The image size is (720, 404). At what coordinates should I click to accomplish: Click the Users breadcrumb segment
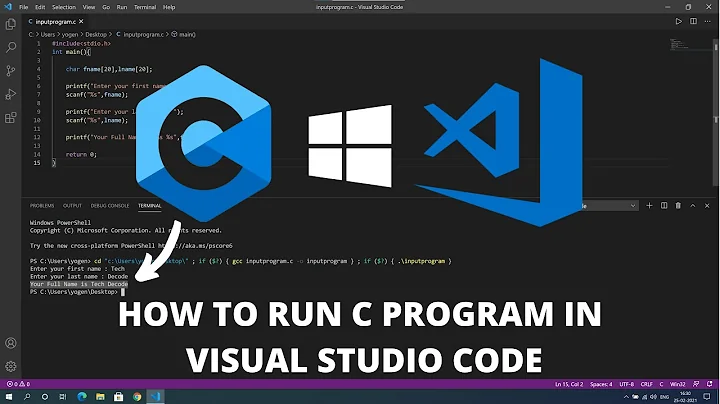(x=48, y=34)
